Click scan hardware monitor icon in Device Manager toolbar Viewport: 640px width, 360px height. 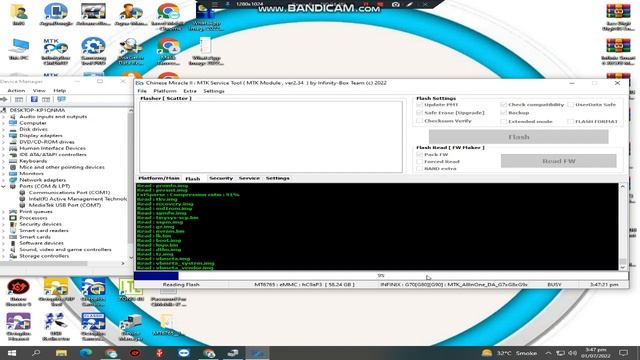tap(62, 99)
